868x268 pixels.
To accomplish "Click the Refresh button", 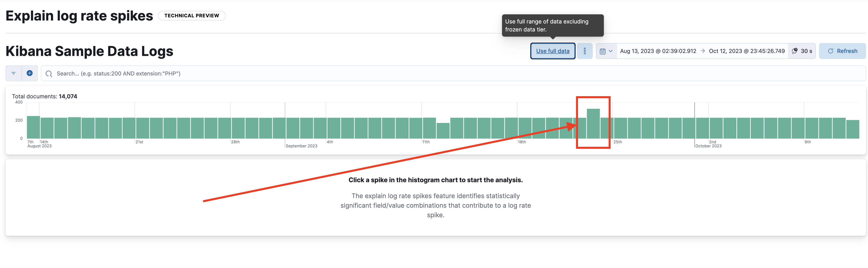I will coord(842,51).
